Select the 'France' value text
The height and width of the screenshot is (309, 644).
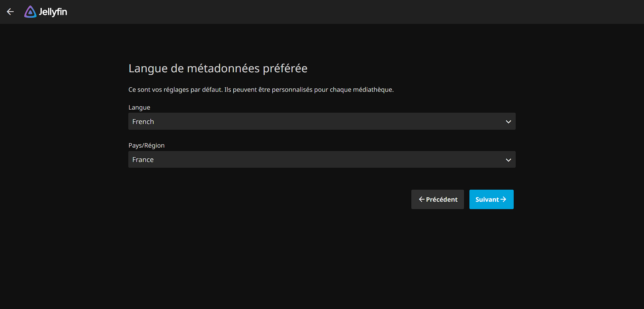(143, 160)
